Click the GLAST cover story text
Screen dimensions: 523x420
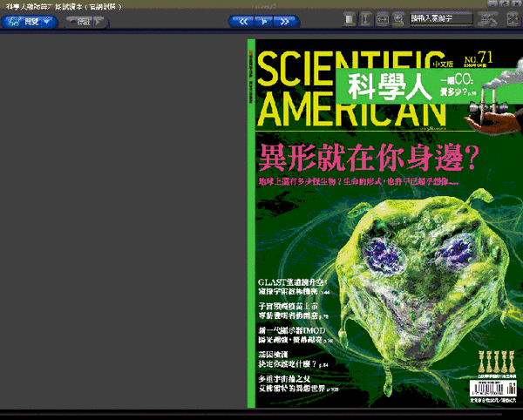(294, 288)
